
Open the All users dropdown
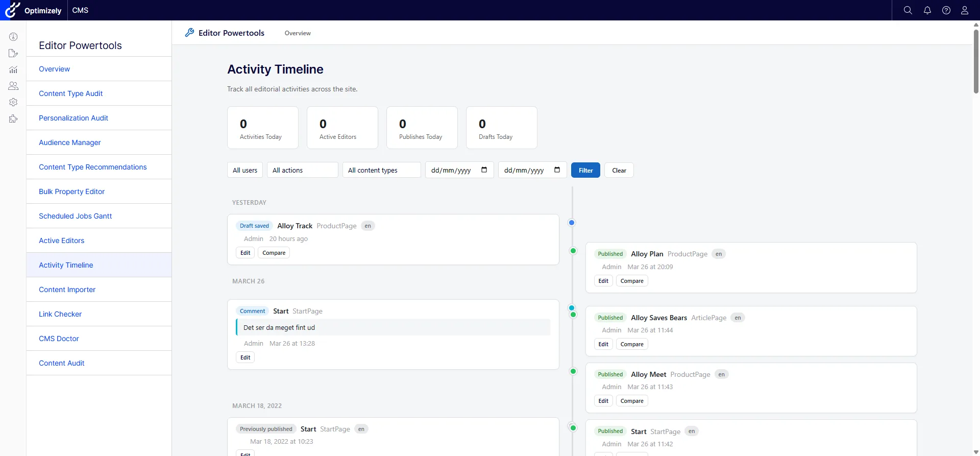click(245, 170)
